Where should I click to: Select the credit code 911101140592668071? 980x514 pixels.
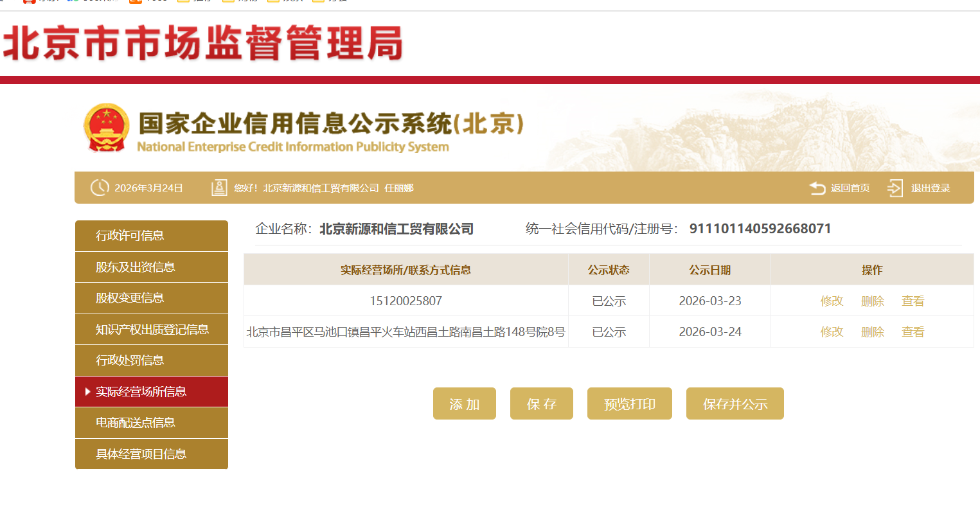pos(760,229)
